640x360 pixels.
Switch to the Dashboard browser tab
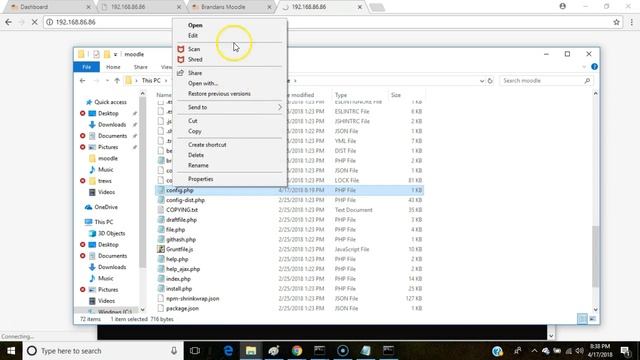click(49, 7)
